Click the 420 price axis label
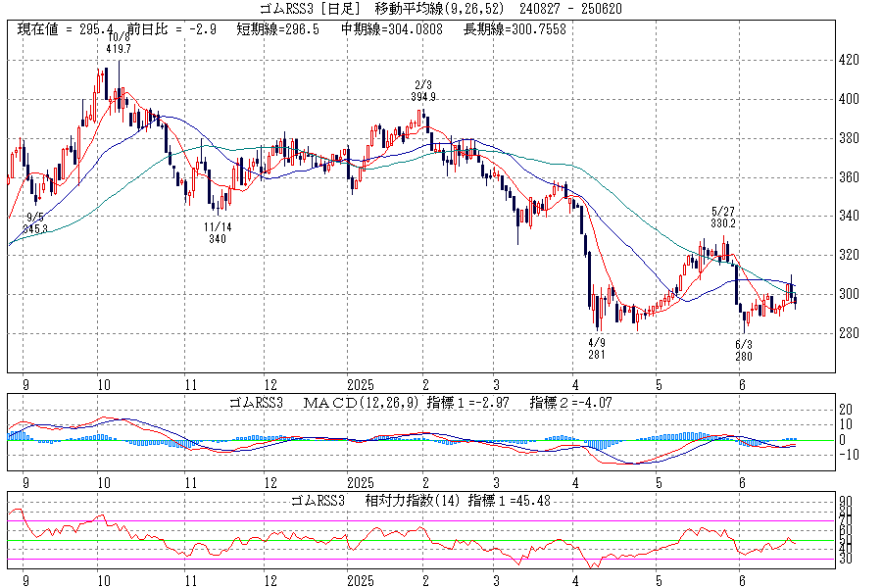Image resolution: width=882 pixels, height=588 pixels. coord(849,60)
